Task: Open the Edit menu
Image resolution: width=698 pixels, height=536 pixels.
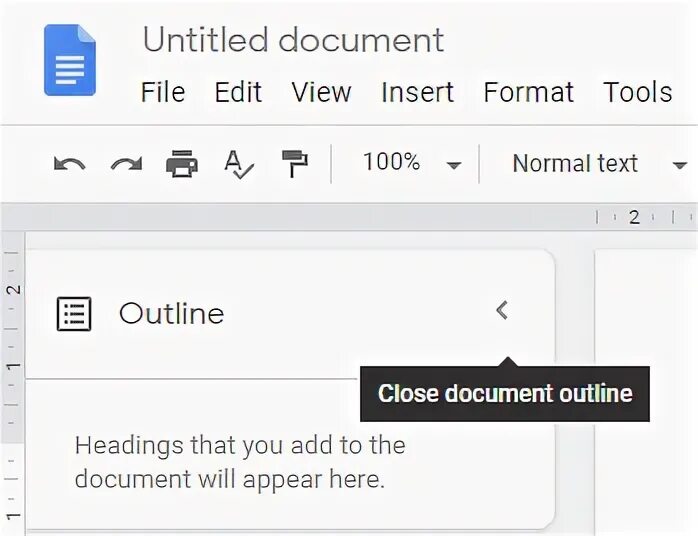Action: click(238, 92)
